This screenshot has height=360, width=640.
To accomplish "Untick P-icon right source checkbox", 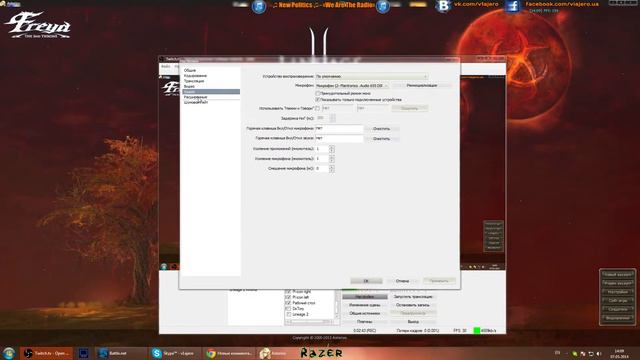I will coord(288,292).
